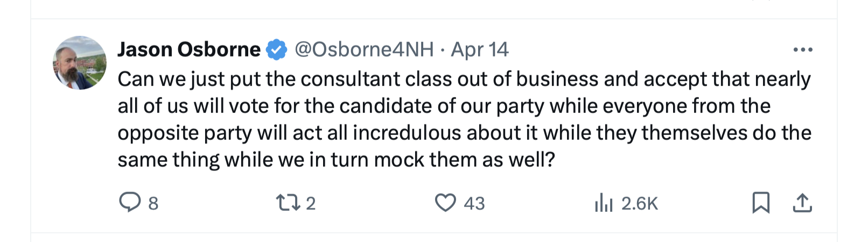Click the 2.6K views count
868x242 pixels.
coord(640,203)
